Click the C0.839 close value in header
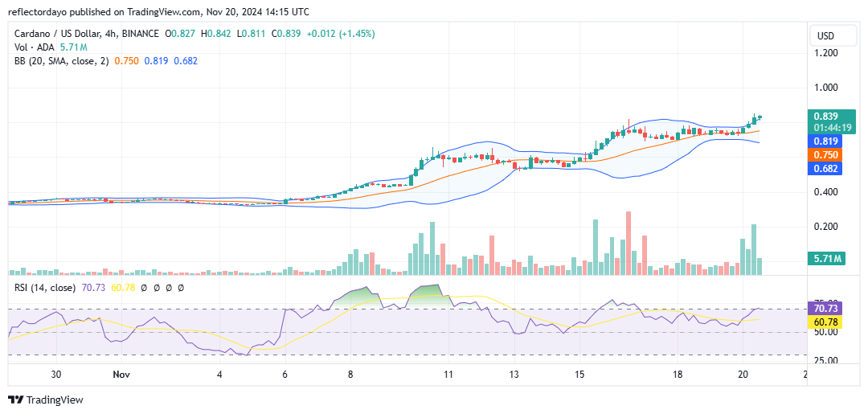This screenshot has height=414, width=868. pos(286,34)
